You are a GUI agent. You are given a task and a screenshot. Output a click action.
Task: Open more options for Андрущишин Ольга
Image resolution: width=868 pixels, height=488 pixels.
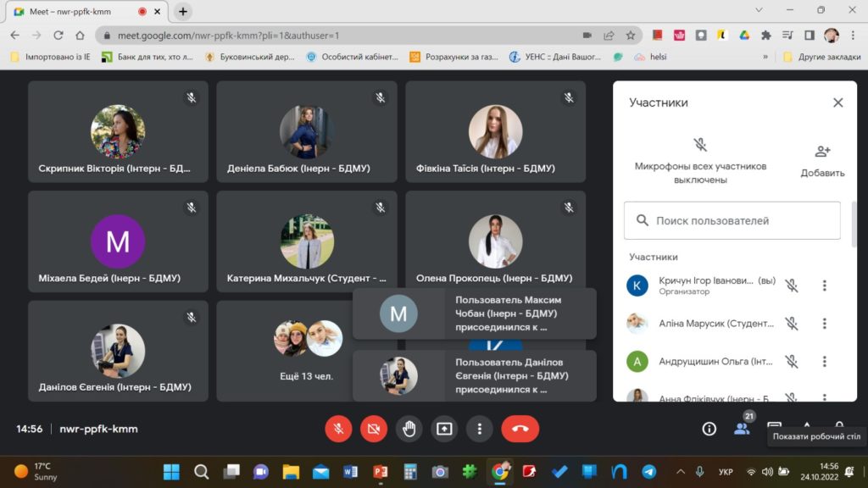click(824, 362)
